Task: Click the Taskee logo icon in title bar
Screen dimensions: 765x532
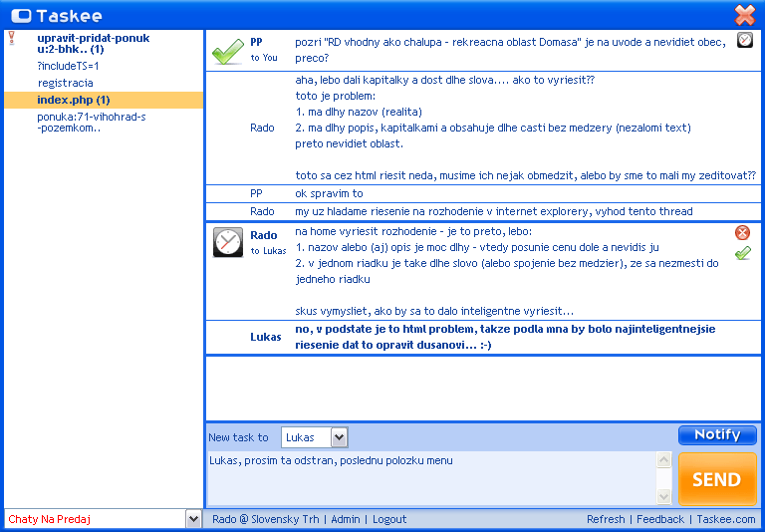Action: tap(21, 16)
